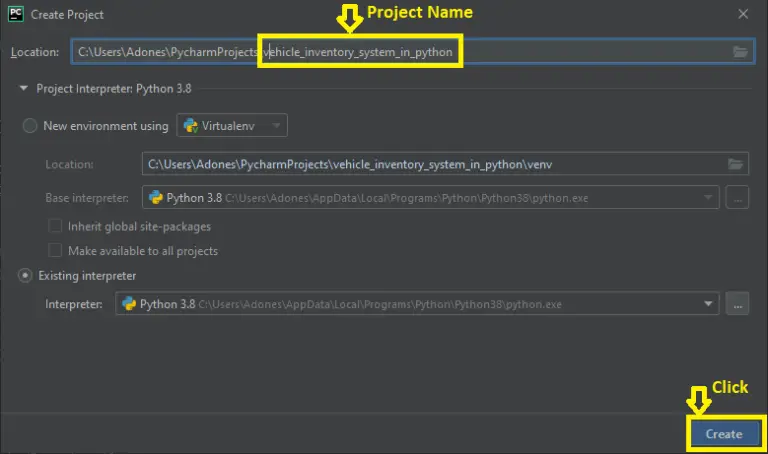Open ellipsis button beside Base interpreter

click(x=737, y=197)
